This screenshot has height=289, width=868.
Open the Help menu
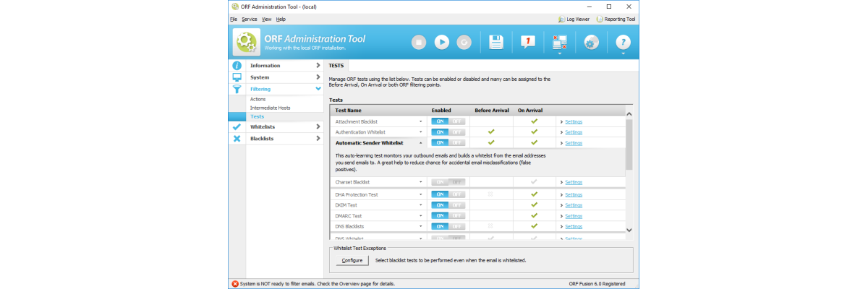tap(281, 19)
